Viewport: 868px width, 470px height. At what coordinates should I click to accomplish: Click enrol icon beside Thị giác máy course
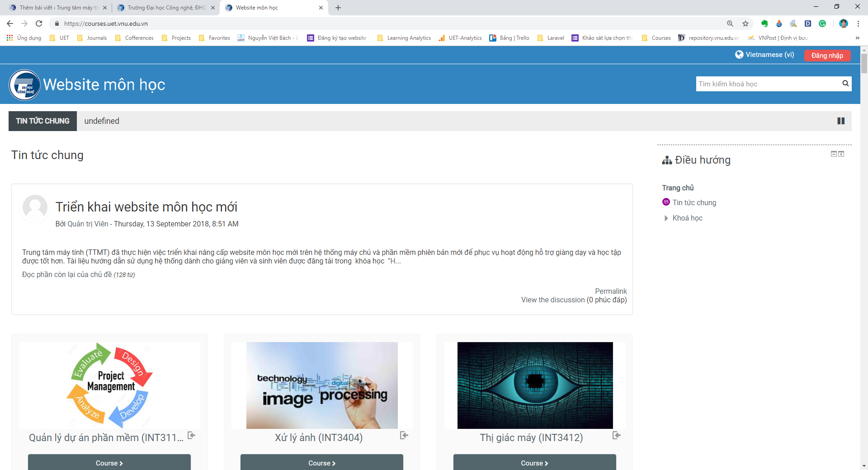[x=616, y=435]
